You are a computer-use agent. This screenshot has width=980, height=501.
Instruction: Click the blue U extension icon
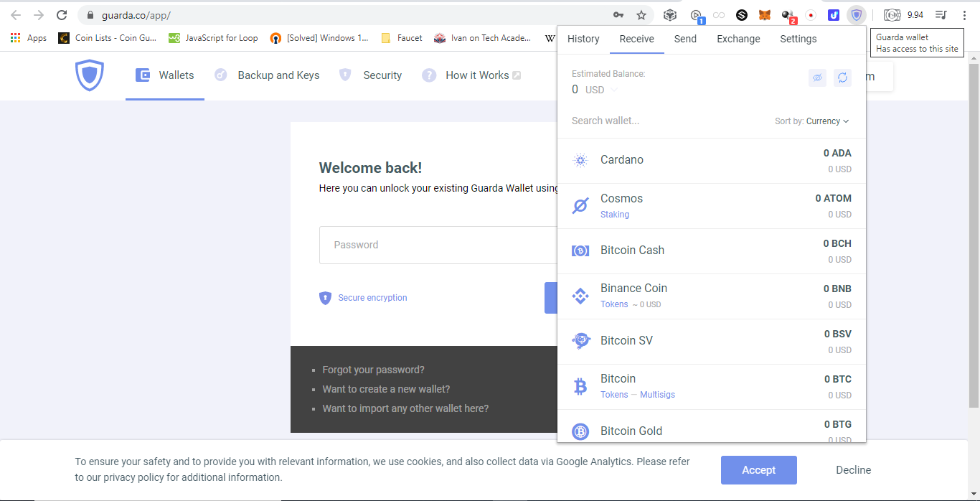[x=834, y=15]
